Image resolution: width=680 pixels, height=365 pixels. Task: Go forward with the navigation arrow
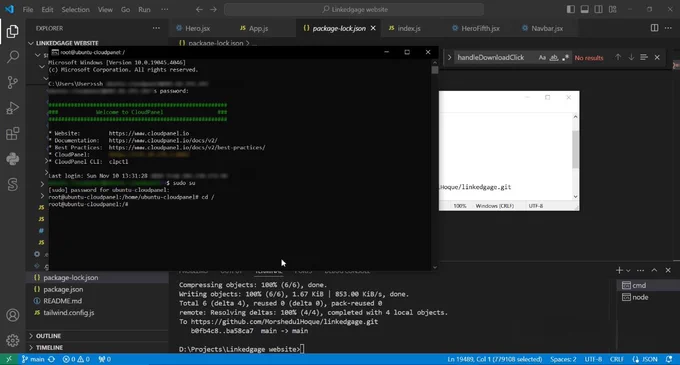(x=213, y=10)
